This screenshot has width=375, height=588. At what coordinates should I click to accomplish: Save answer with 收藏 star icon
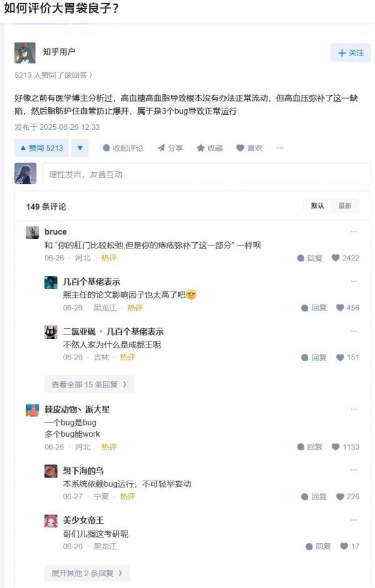click(210, 148)
